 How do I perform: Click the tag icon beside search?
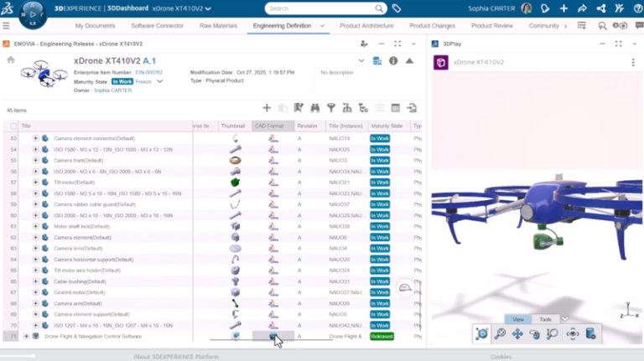click(397, 8)
